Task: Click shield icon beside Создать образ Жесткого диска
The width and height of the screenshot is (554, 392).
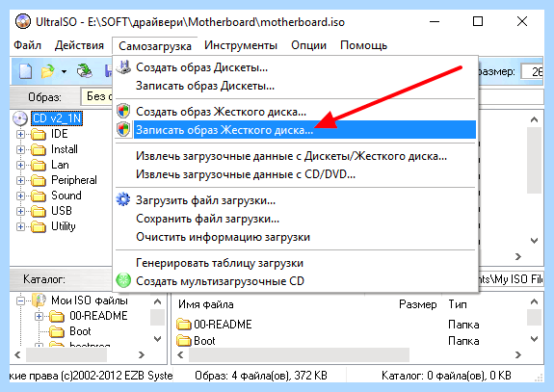Action: pos(123,111)
